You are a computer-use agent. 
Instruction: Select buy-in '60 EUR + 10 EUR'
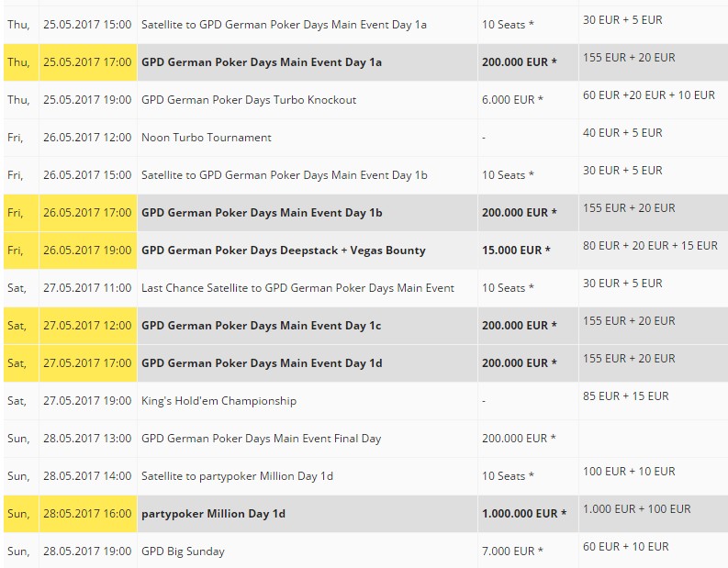click(625, 547)
